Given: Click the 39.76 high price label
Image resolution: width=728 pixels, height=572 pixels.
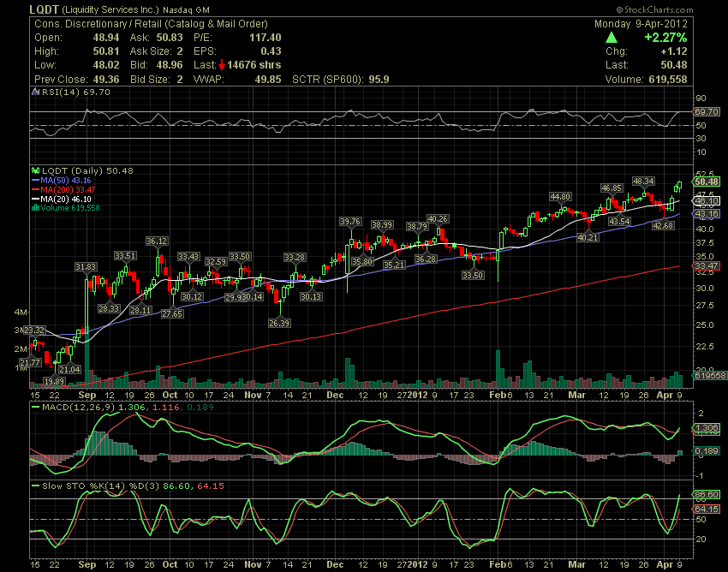Looking at the screenshot, I should pyautogui.click(x=350, y=222).
